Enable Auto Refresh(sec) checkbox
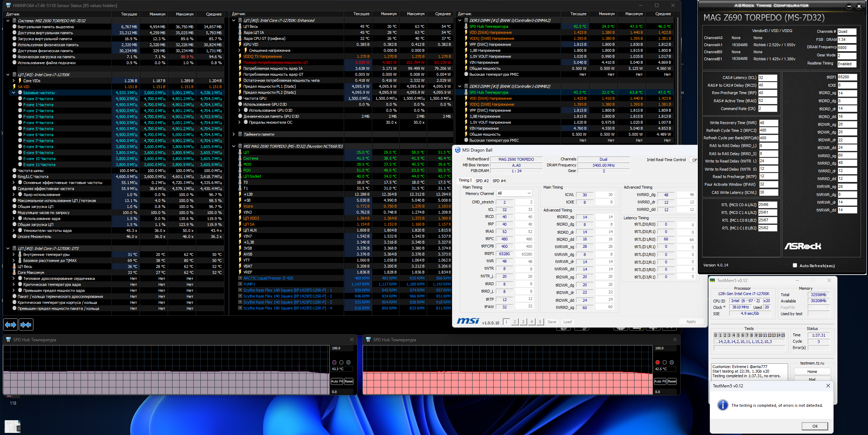Screen dimensions: 868x435 point(795,265)
